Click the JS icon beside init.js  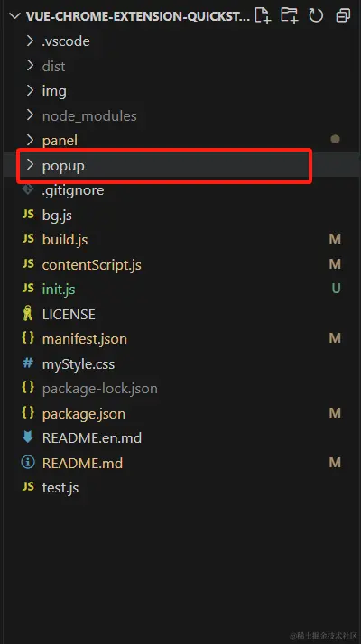coord(28,289)
